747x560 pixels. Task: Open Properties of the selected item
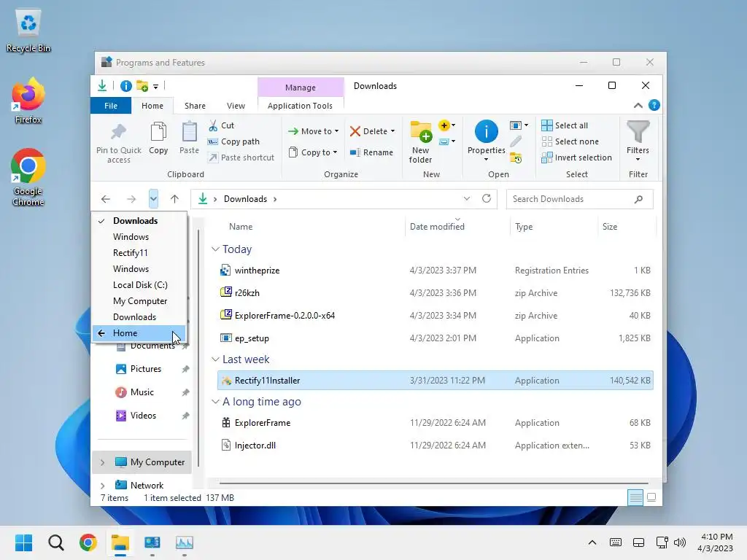pyautogui.click(x=486, y=141)
